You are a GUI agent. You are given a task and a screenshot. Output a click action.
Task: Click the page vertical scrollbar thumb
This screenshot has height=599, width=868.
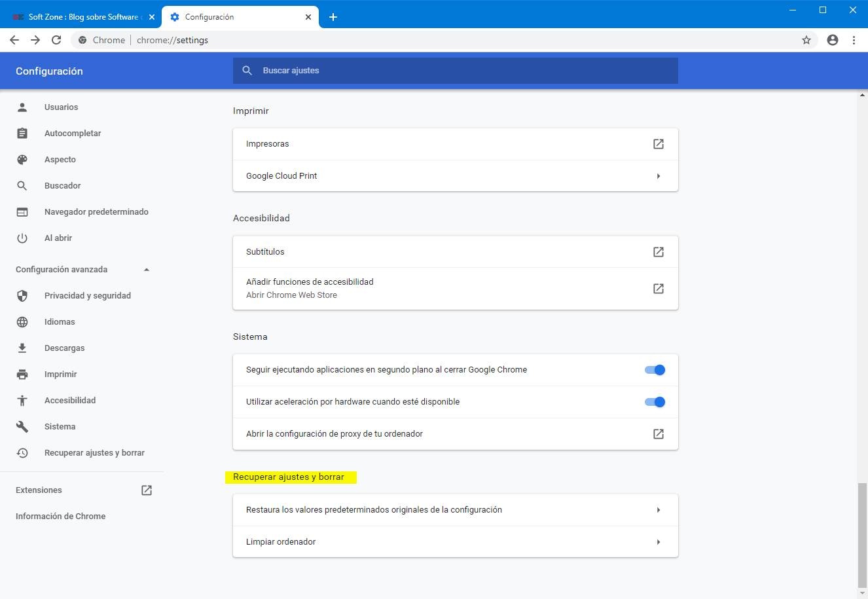(862, 535)
